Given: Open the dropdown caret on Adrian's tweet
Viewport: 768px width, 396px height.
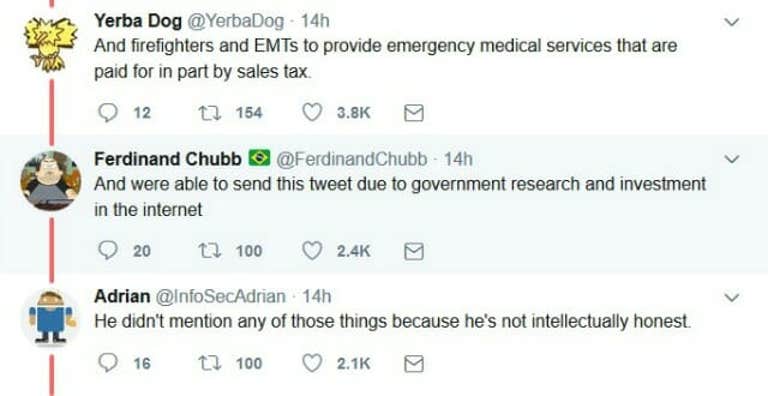Looking at the screenshot, I should [731, 297].
